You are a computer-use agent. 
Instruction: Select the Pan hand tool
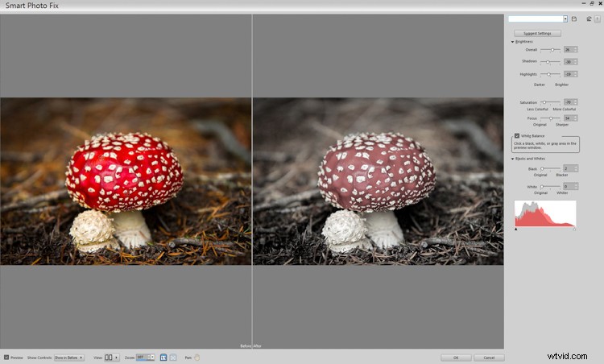[197, 357]
